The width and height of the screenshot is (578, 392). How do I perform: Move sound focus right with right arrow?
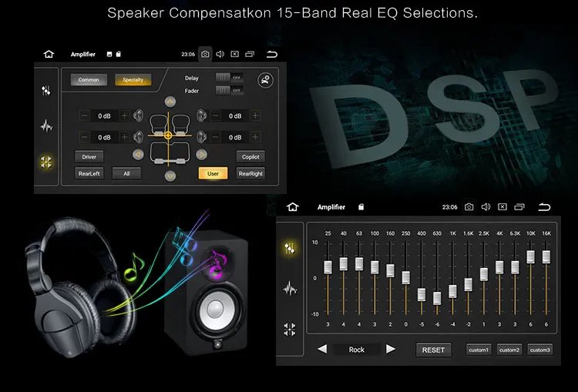(x=201, y=155)
